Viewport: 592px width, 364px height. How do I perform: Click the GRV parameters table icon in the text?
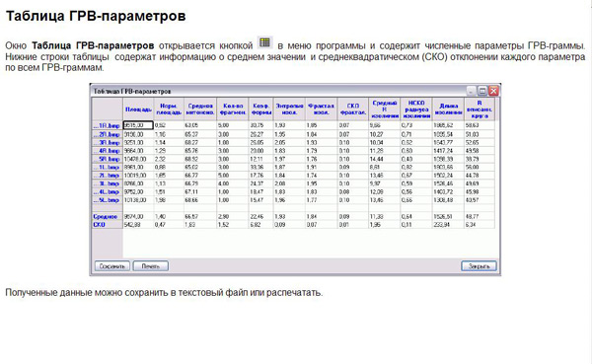265,42
